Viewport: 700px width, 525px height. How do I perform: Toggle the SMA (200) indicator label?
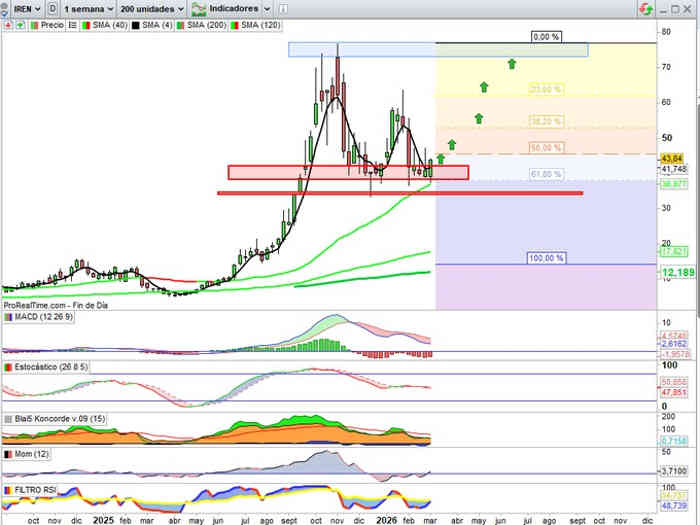[x=204, y=22]
